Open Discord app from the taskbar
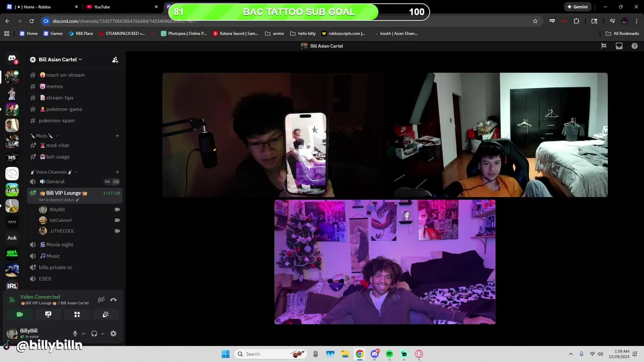The width and height of the screenshot is (644, 362). tap(375, 354)
